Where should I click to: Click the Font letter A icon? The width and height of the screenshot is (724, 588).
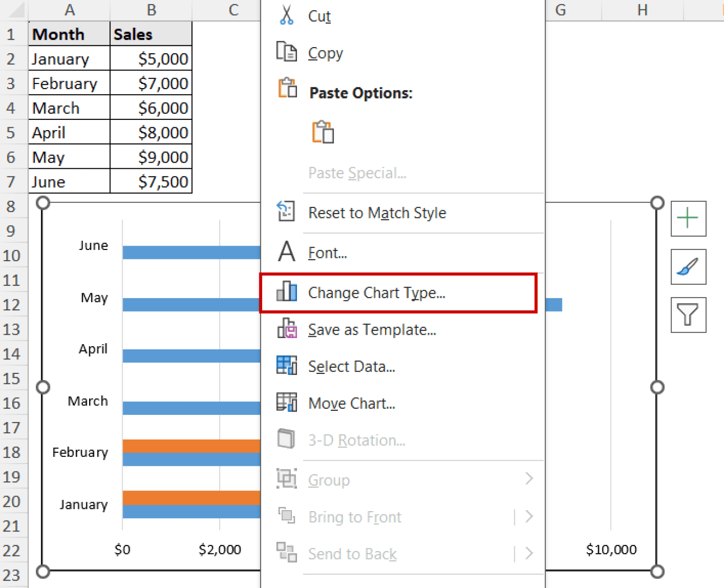[286, 252]
